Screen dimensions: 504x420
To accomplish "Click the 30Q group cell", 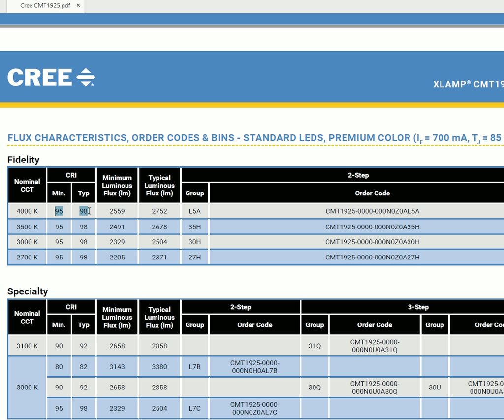I will pyautogui.click(x=315, y=388).
